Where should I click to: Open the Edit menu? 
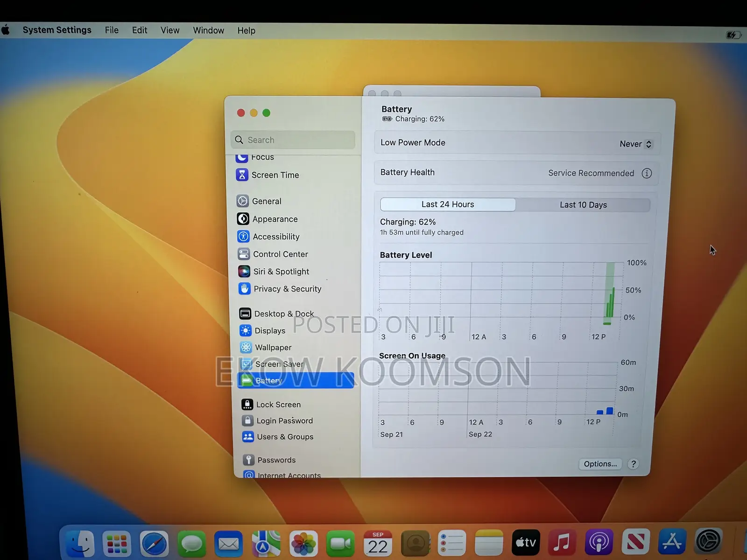click(140, 30)
